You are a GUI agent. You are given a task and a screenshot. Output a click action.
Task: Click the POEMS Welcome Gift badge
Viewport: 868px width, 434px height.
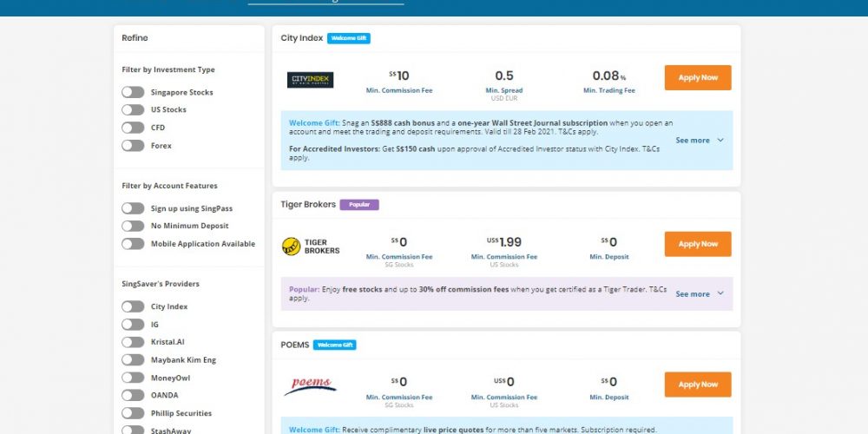[x=334, y=345]
